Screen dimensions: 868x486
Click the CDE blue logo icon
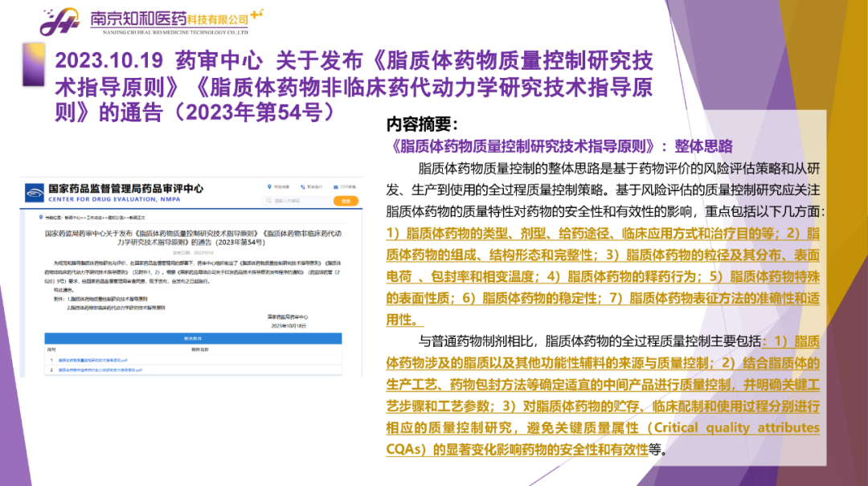point(35,193)
